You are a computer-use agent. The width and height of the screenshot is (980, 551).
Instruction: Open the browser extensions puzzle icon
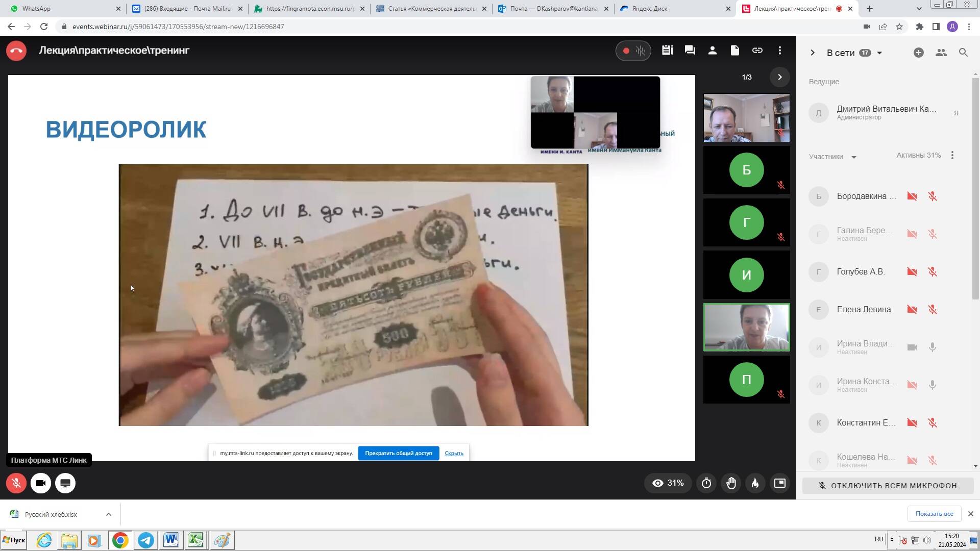(x=920, y=27)
